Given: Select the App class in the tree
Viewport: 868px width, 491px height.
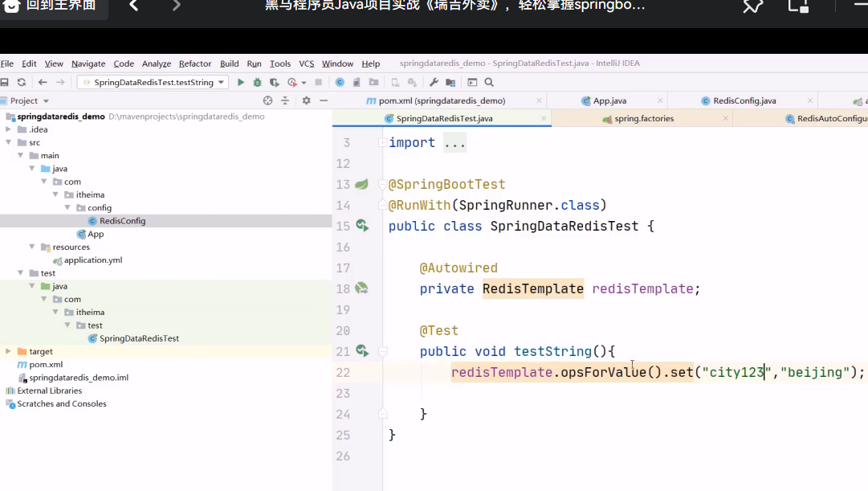Looking at the screenshot, I should click(96, 234).
